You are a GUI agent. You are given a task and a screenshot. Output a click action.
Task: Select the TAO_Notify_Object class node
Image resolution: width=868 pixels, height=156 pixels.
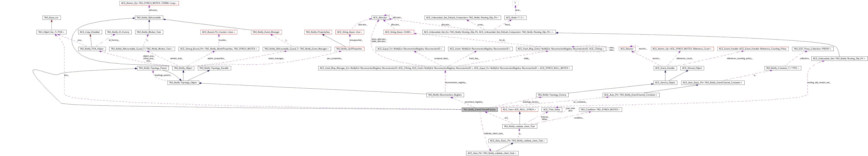click(183, 68)
